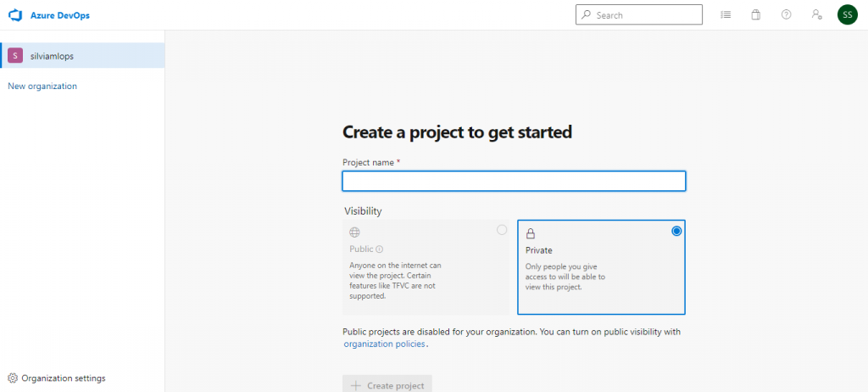Click the lock icon in Private card
The width and height of the screenshot is (868, 392).
531,233
